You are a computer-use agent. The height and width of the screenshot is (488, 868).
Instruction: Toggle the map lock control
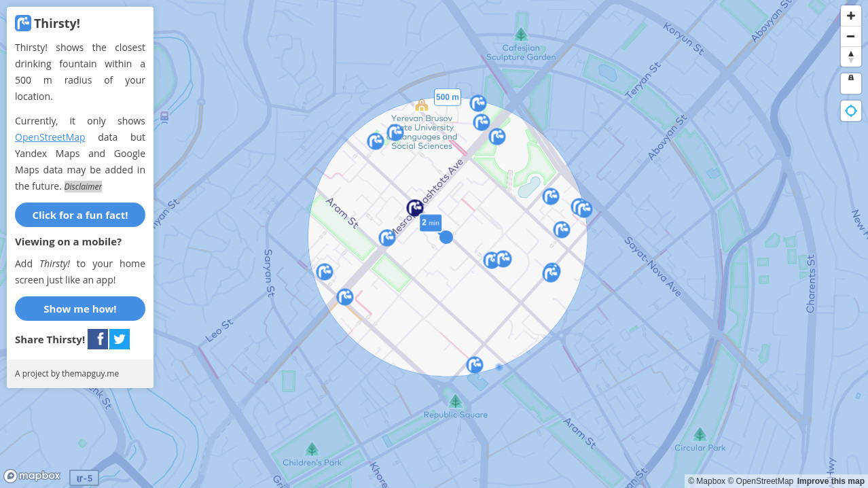click(850, 83)
